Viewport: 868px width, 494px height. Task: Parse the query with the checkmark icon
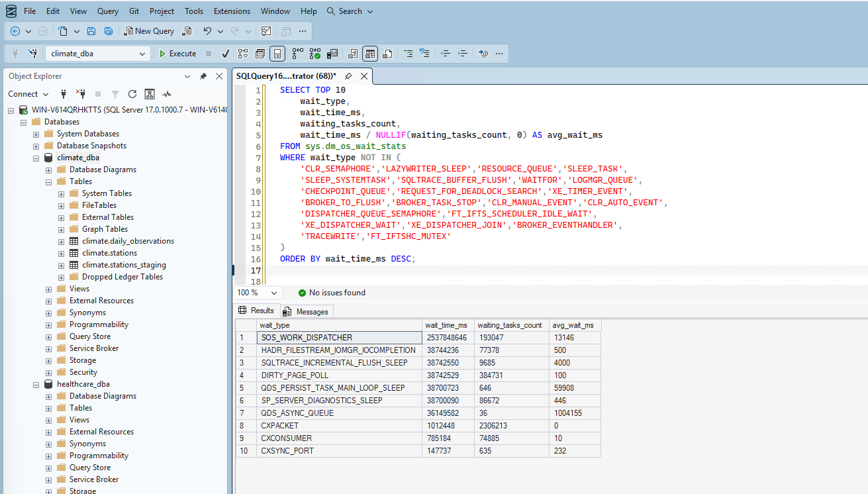click(x=225, y=54)
